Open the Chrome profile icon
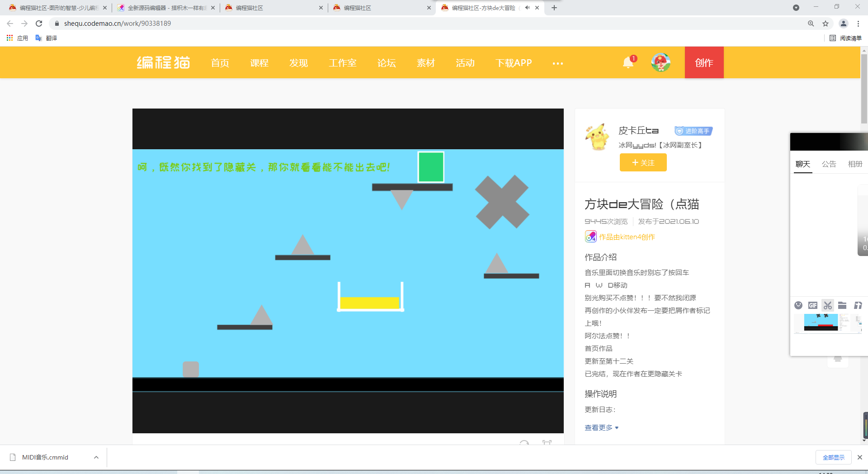 point(844,24)
